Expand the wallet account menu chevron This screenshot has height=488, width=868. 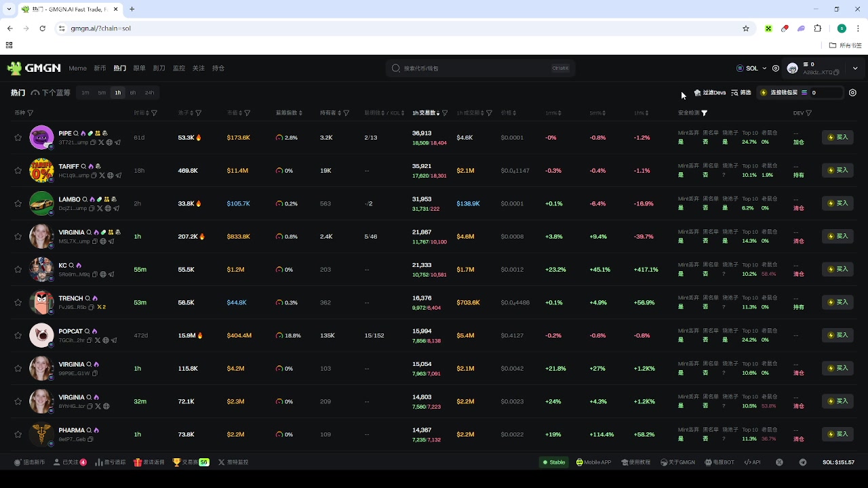855,68
